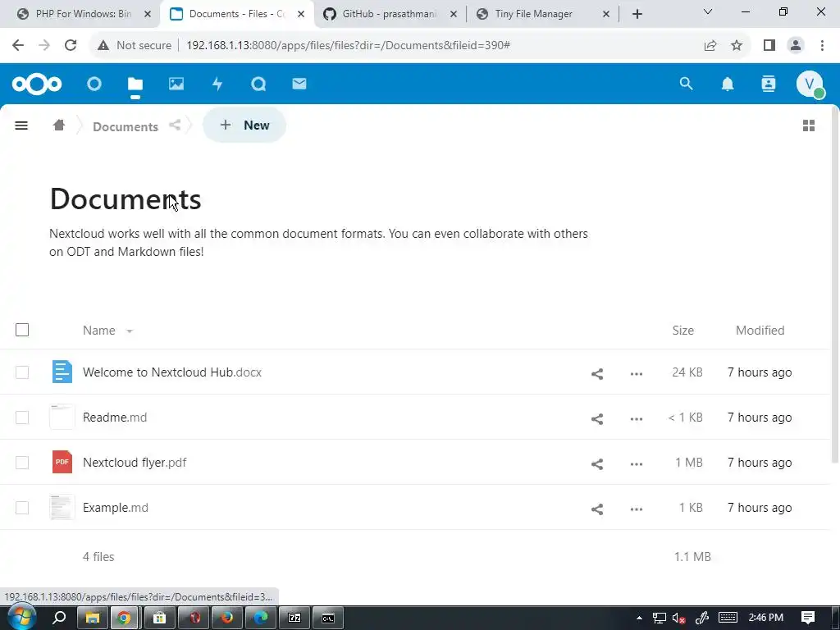Open the Readme.md file name
840x630 pixels.
(115, 418)
